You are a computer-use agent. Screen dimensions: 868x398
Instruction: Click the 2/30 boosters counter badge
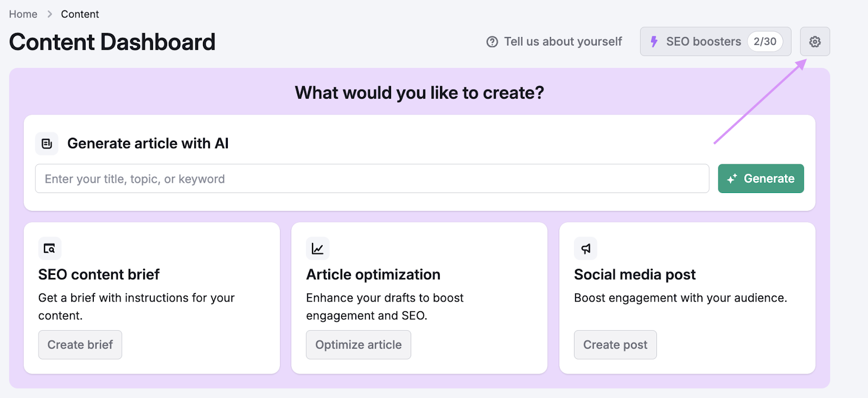point(764,42)
